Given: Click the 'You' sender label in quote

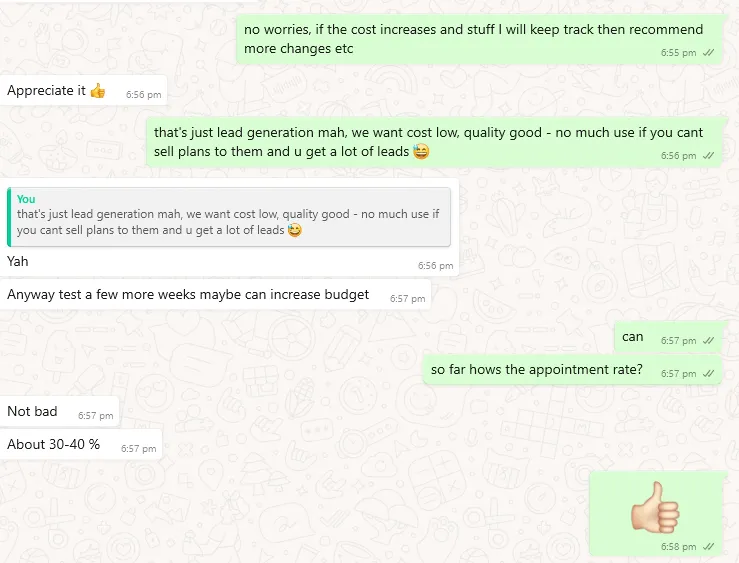Looking at the screenshot, I should [x=26, y=199].
